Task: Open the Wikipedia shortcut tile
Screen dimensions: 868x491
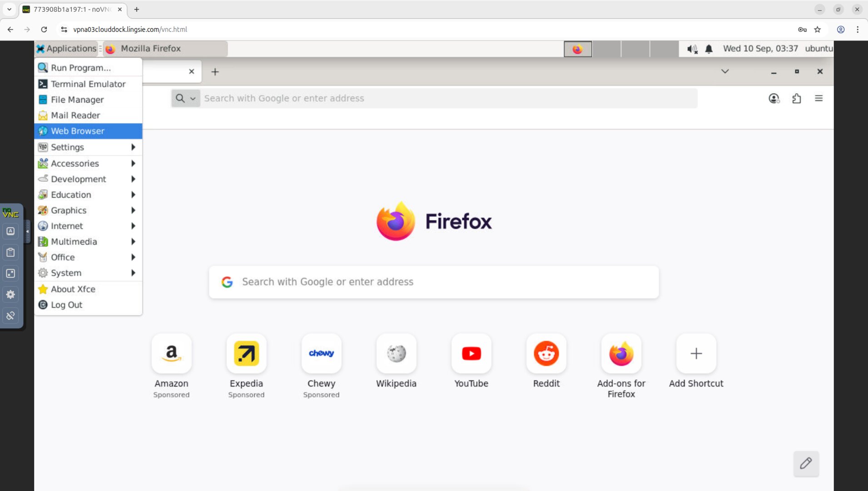Action: coord(396,354)
